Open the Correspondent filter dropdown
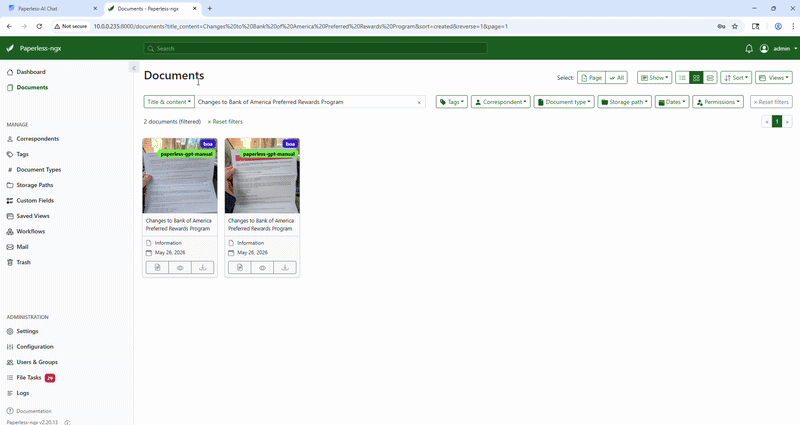Image resolution: width=800 pixels, height=425 pixels. (x=500, y=102)
